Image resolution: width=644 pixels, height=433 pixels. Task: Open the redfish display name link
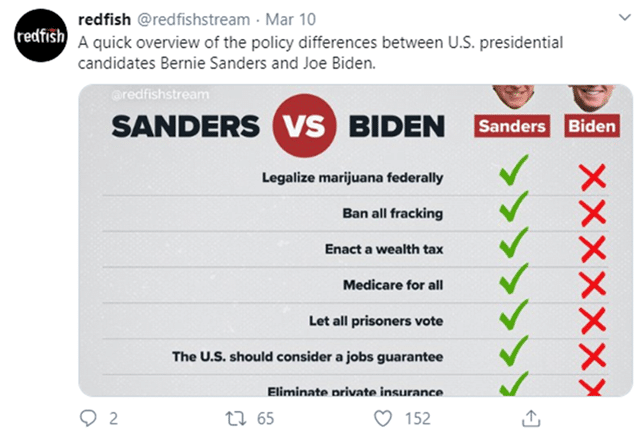pos(104,19)
